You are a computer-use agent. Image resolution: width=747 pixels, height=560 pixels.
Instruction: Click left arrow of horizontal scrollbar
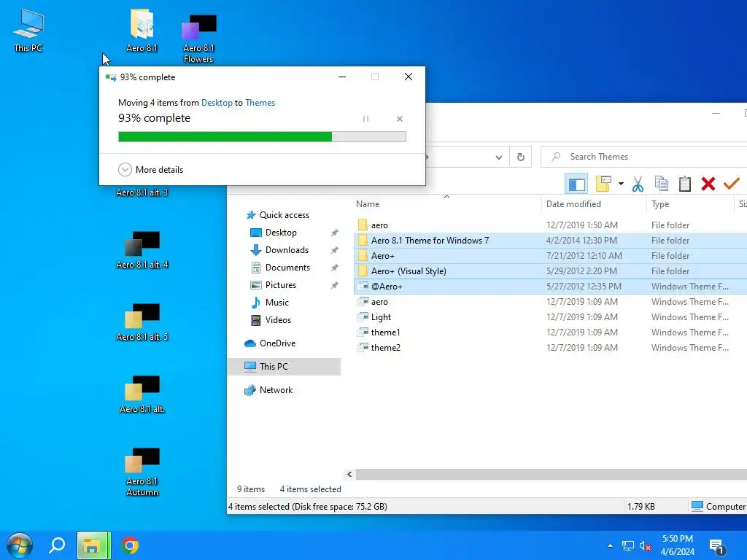coord(349,474)
